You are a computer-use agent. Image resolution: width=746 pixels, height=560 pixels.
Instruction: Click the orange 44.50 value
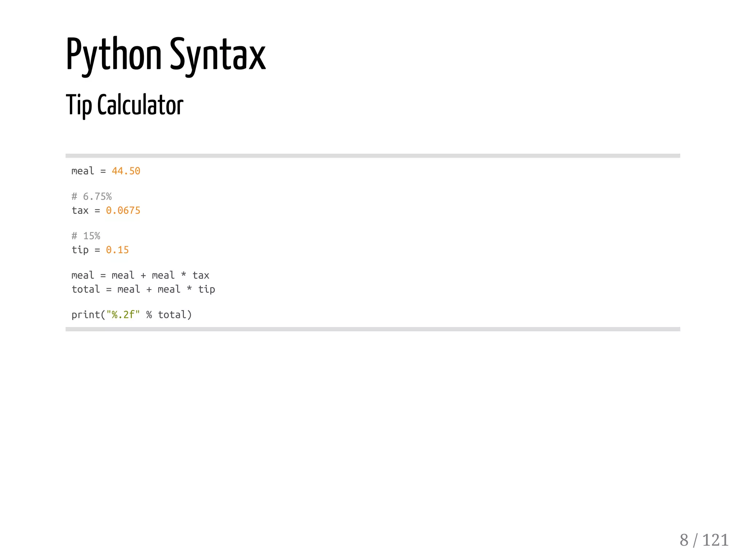point(126,171)
